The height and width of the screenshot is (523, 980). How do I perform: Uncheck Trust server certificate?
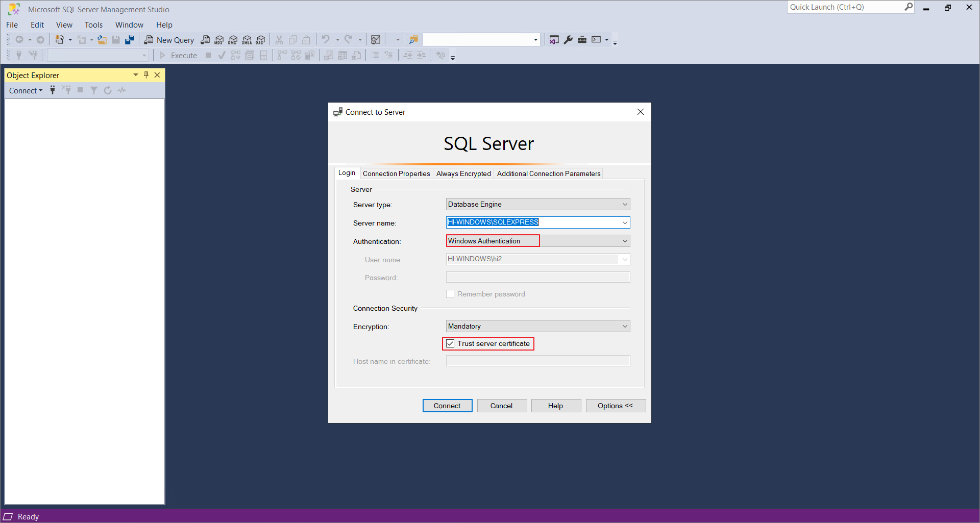point(450,343)
